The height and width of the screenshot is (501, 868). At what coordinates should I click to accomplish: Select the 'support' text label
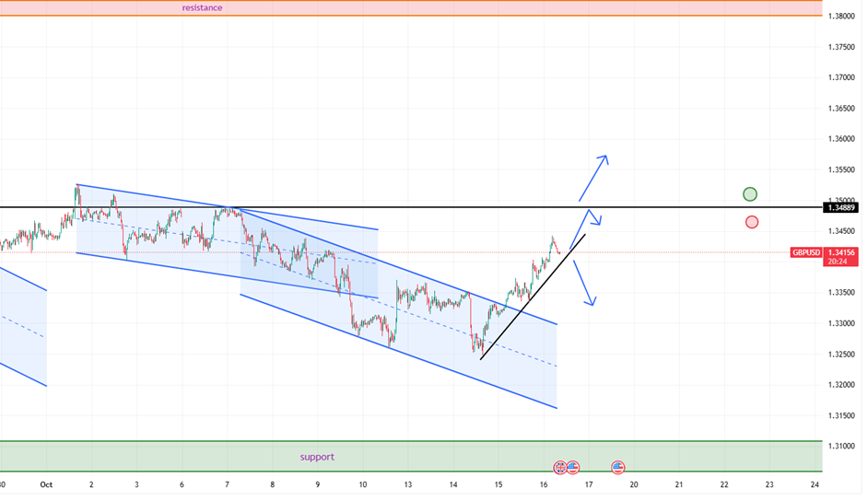317,457
